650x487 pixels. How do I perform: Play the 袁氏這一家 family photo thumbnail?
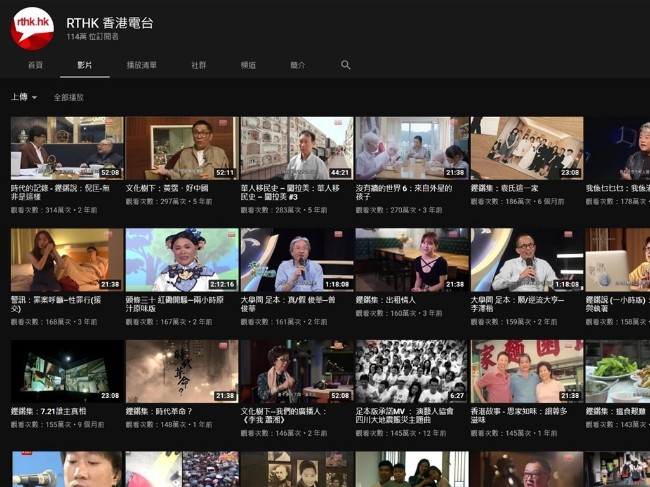(527, 148)
